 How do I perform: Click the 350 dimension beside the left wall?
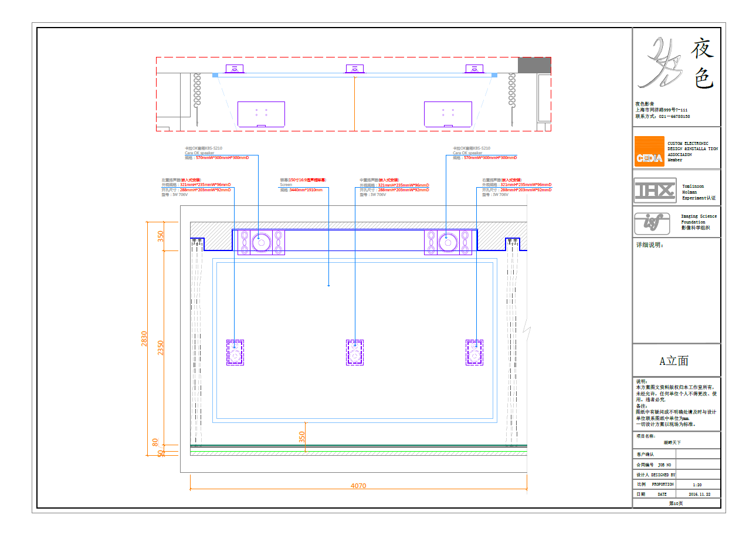point(161,236)
